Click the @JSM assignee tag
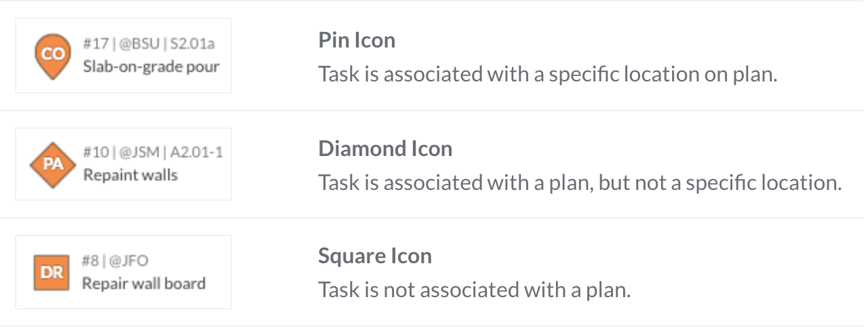Image resolution: width=868 pixels, height=327 pixels. [139, 152]
